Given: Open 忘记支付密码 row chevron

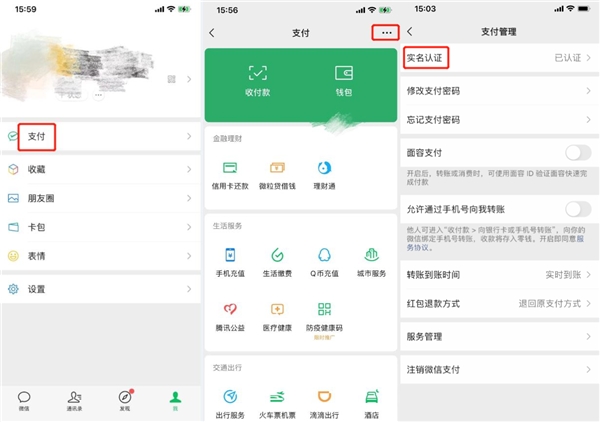Looking at the screenshot, I should click(589, 120).
